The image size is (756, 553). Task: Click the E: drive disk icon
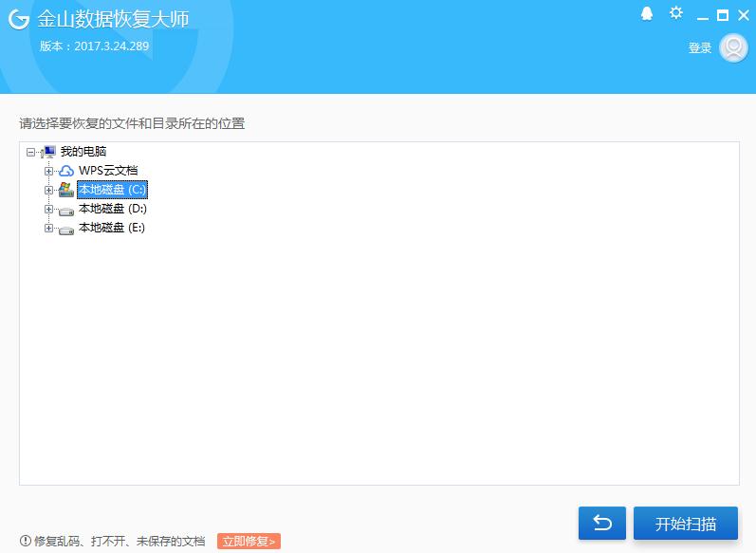click(66, 230)
